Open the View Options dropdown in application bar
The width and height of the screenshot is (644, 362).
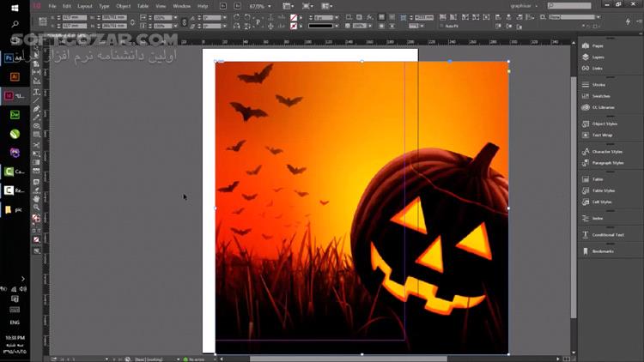pos(289,6)
